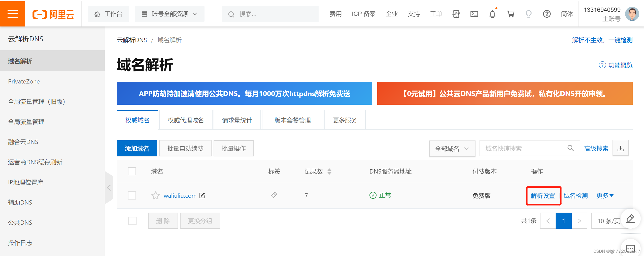Switch to the 权威代理域名 tab
This screenshot has height=256, width=644.
pos(186,120)
